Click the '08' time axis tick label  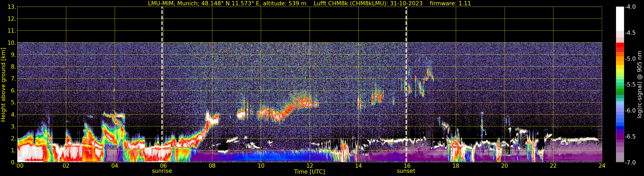click(x=212, y=166)
